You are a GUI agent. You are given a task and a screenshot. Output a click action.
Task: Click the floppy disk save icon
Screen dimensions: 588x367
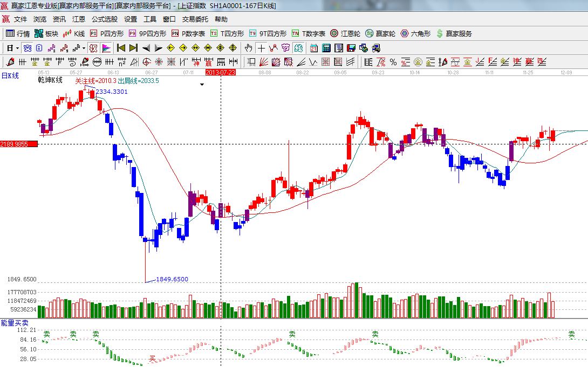[351, 48]
